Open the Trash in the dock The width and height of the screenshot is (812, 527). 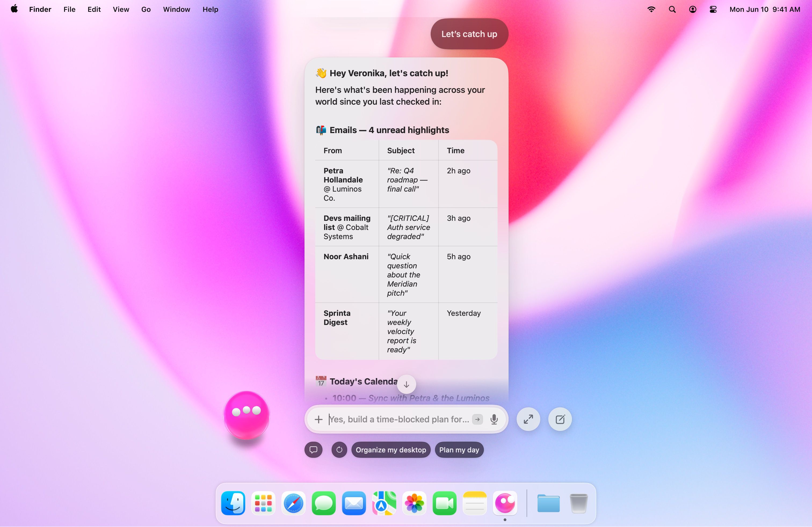579,503
